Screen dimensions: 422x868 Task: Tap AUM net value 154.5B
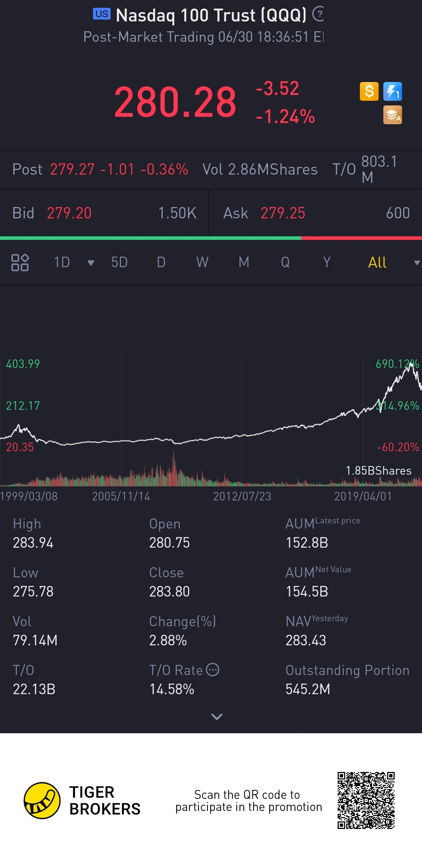[307, 591]
